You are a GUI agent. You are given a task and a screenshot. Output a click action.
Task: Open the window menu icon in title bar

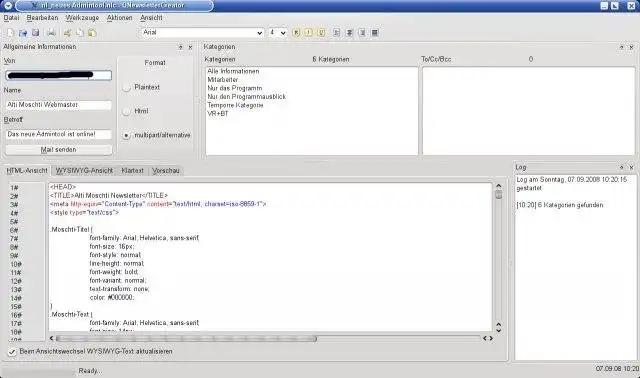coord(8,6)
